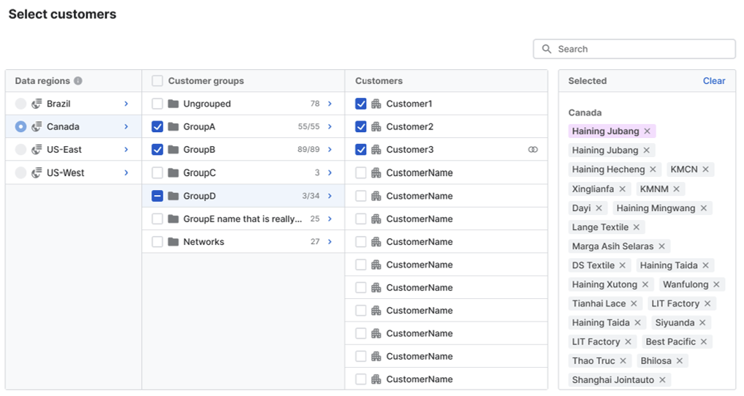Toggle the select-all Customer groups checkbox

click(x=157, y=81)
